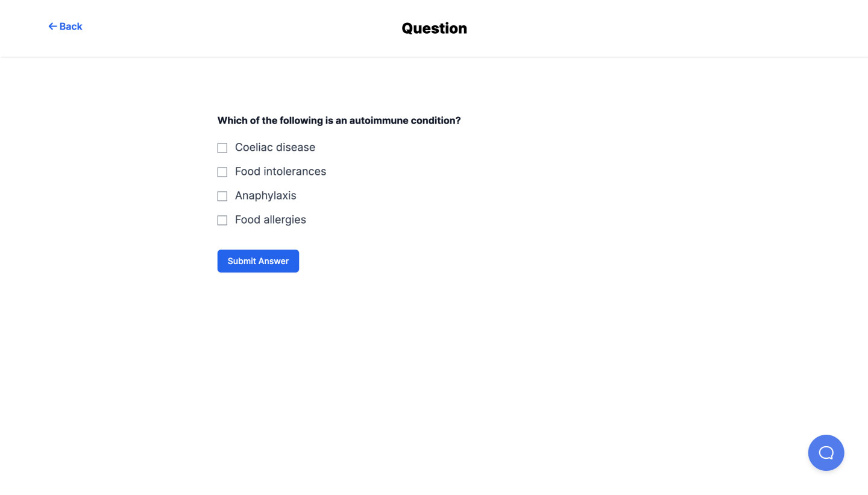Pick the "Food allergies" answer text

(x=270, y=220)
